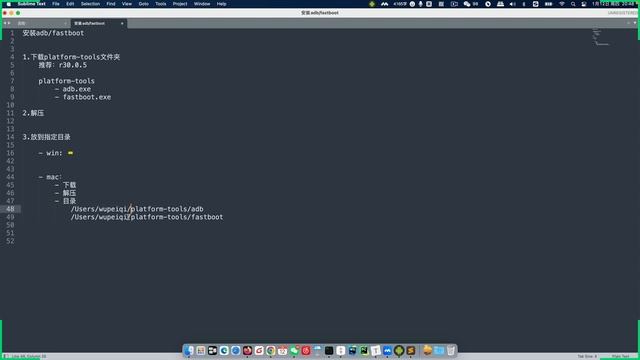Click path /Users/wupeiqi/platform-tools/adb
Screen dimensions: 640x360
tap(137, 209)
